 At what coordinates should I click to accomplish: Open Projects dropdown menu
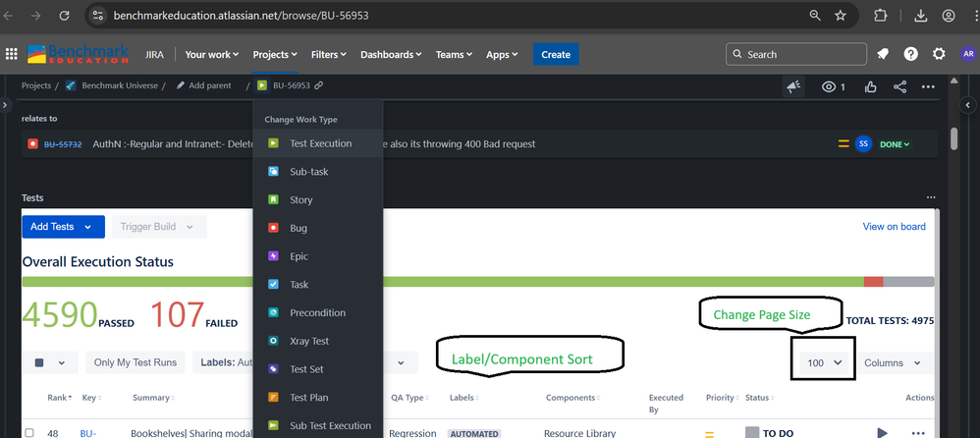275,54
